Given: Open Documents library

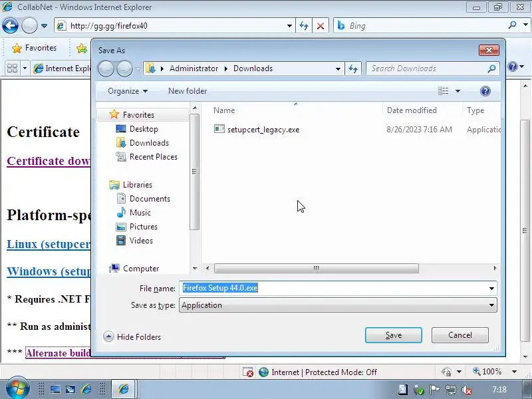Looking at the screenshot, I should 150,199.
